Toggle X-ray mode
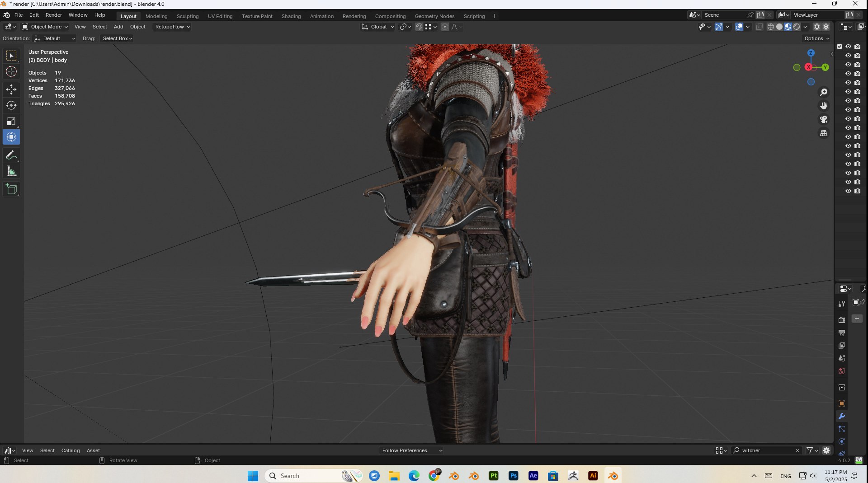 (x=759, y=27)
